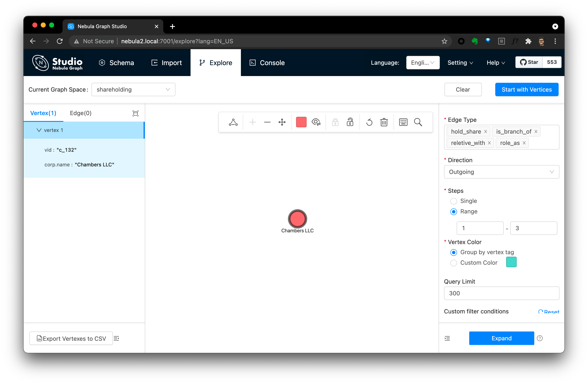Click the Start with Vertices button
The width and height of the screenshot is (588, 384).
pos(526,89)
